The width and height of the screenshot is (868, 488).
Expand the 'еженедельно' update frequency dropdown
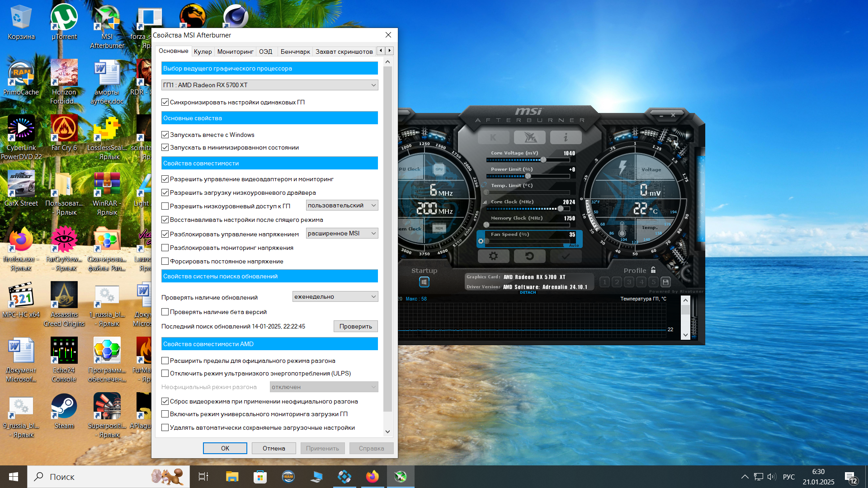tap(335, 296)
